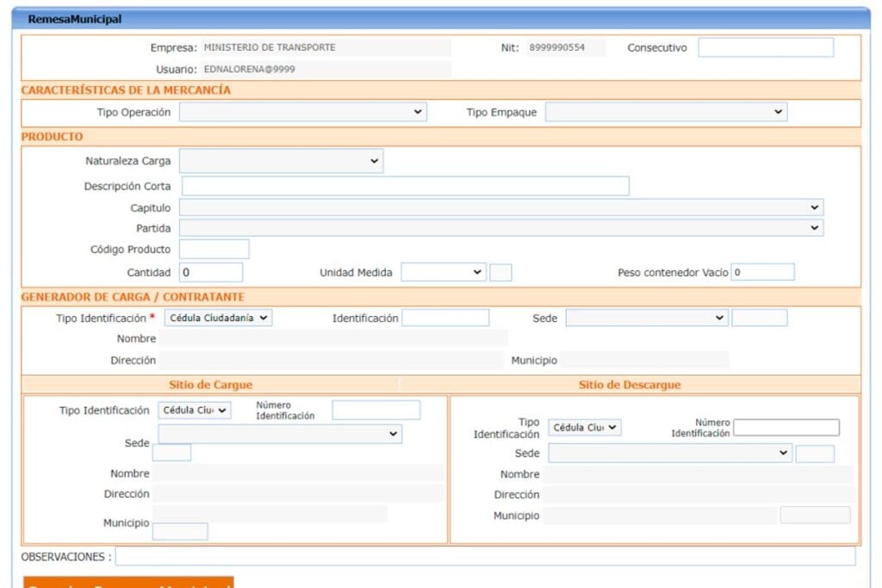The width and height of the screenshot is (882, 588).
Task: Open Sitio de Descargue Tipo Identificación dropdown
Action: 584,428
